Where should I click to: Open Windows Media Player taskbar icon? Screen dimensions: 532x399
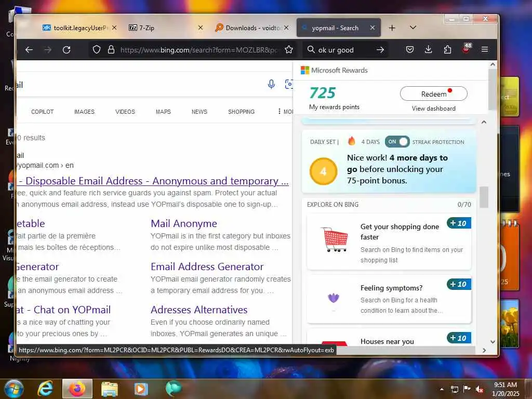point(141,389)
